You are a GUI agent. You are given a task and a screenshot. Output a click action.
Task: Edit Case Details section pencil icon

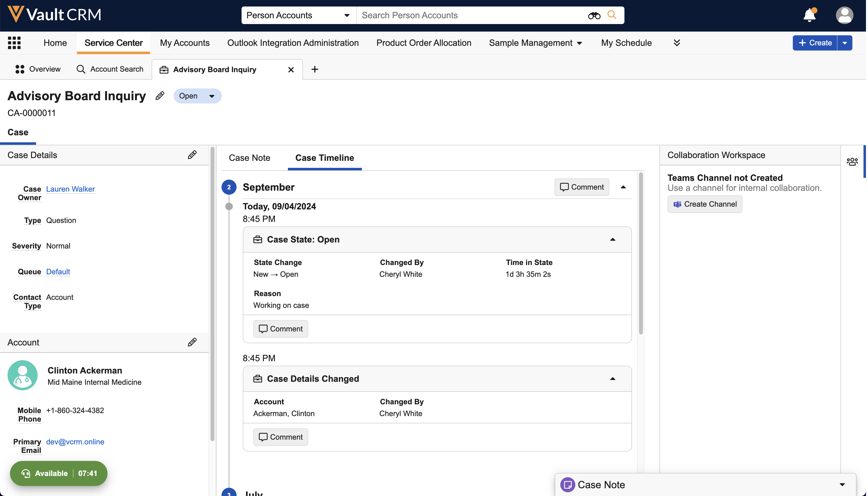[x=192, y=155]
